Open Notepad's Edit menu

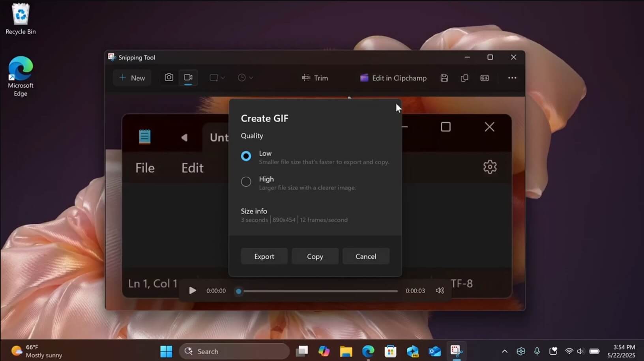tap(192, 167)
